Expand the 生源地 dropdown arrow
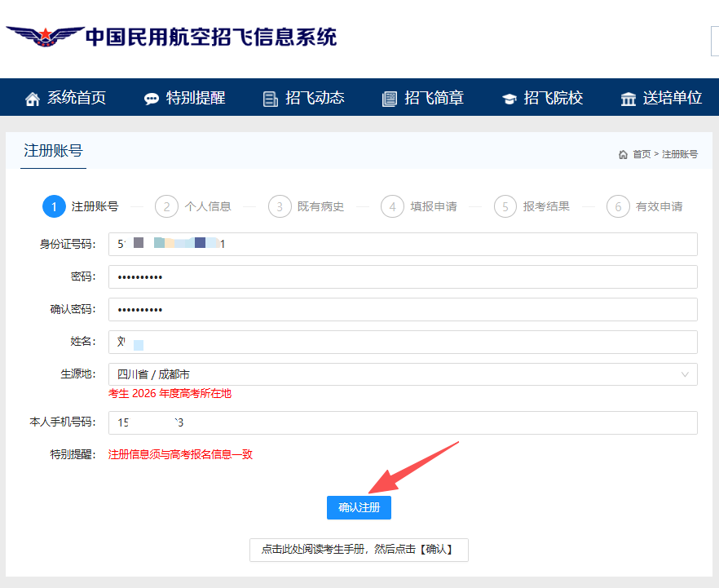The width and height of the screenshot is (719, 588). click(684, 374)
